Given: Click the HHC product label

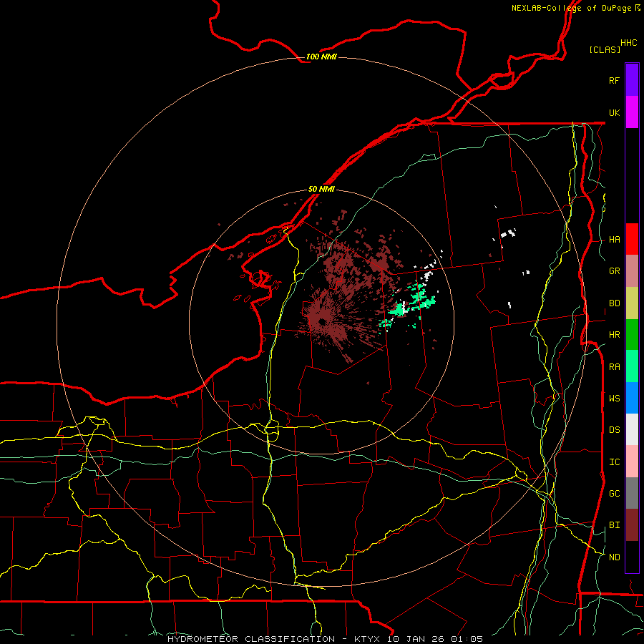Looking at the screenshot, I should [628, 43].
